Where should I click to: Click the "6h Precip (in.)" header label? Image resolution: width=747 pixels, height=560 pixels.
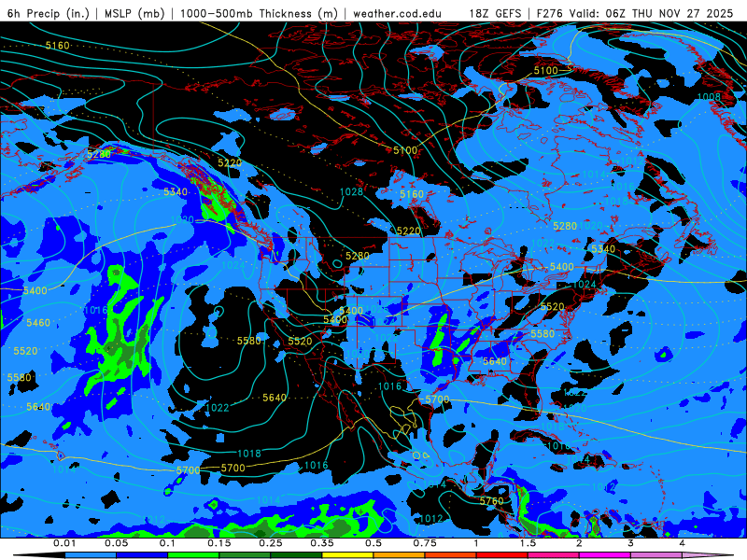(49, 13)
